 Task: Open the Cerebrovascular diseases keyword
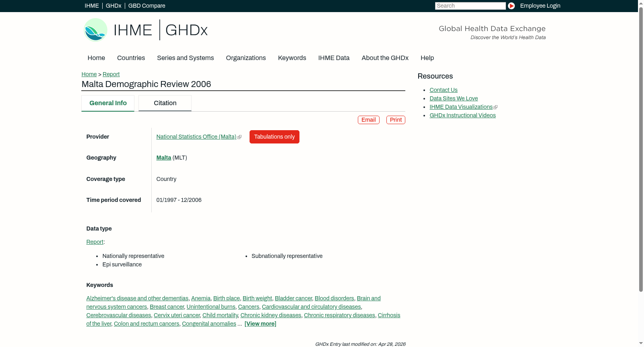119,315
